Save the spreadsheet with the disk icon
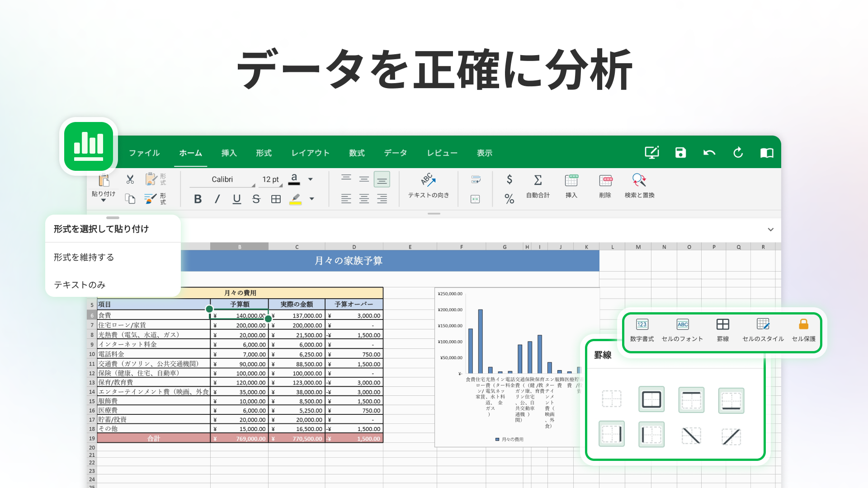 point(680,152)
